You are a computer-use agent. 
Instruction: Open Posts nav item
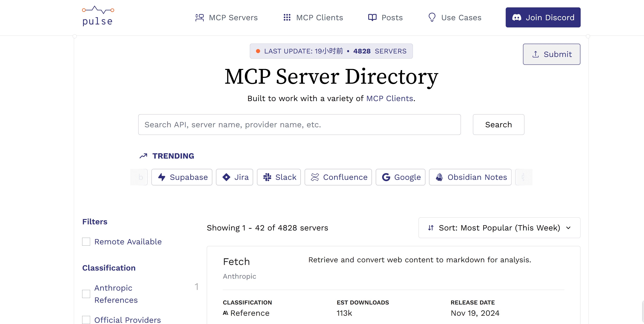385,17
